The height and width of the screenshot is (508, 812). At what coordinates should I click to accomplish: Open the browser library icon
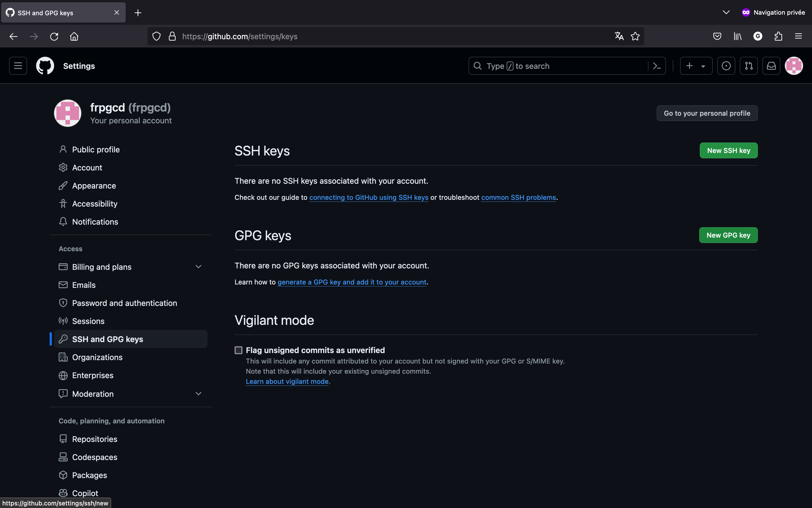(738, 36)
